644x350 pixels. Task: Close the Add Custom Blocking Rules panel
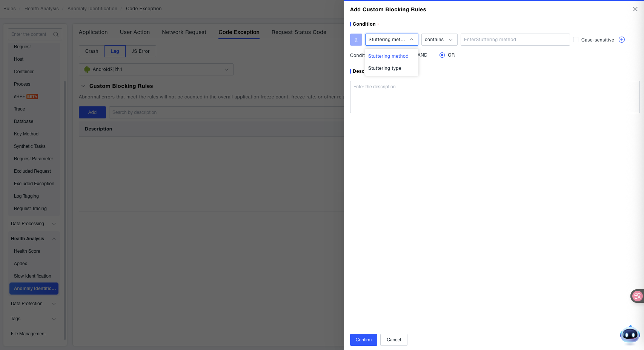point(635,9)
